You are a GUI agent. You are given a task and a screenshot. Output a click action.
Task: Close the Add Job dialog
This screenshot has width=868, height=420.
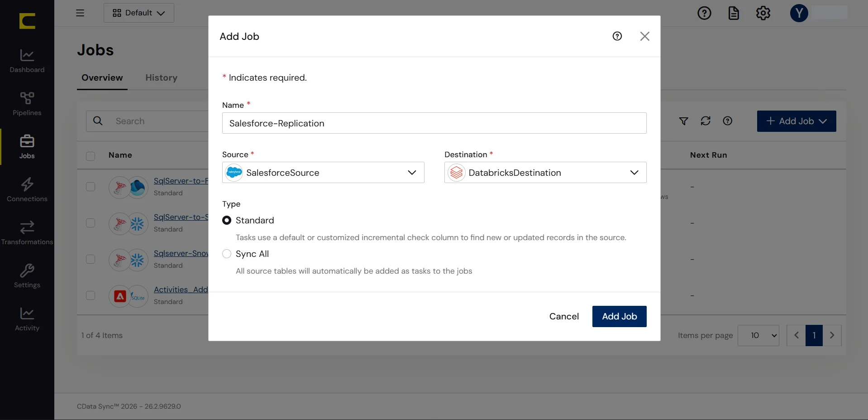tap(645, 36)
